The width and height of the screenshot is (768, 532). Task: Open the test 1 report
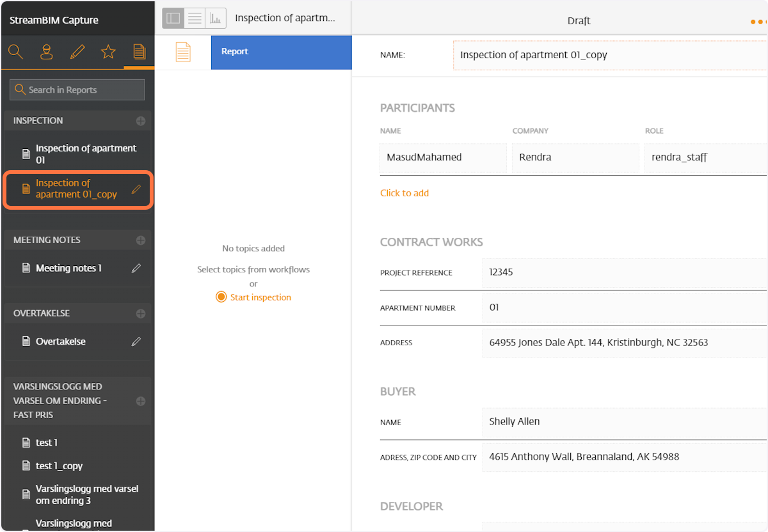(47, 442)
